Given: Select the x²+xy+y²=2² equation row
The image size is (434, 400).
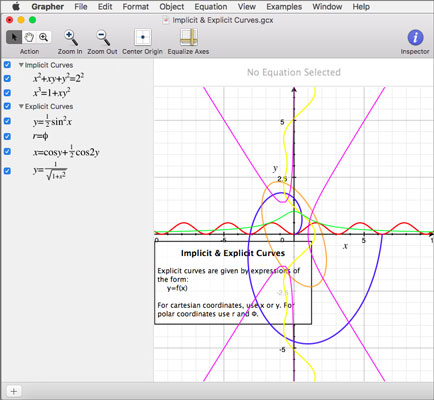Looking at the screenshot, I should click(x=58, y=78).
